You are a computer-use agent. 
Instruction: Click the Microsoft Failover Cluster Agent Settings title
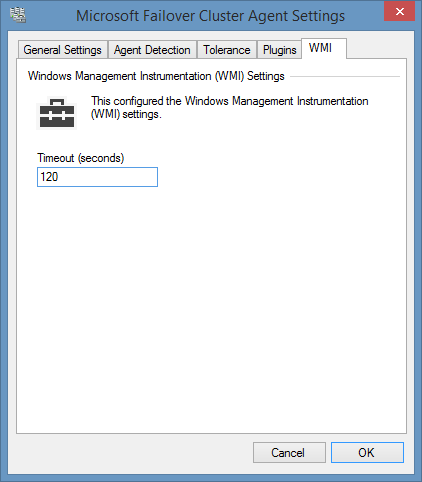click(210, 16)
